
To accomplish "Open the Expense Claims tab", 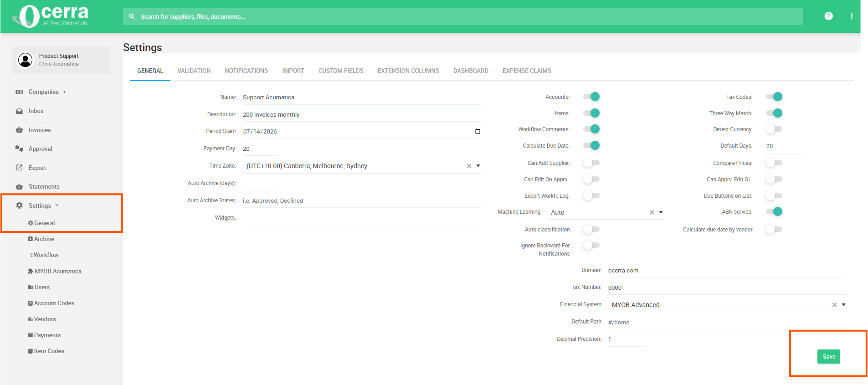I will coord(527,71).
